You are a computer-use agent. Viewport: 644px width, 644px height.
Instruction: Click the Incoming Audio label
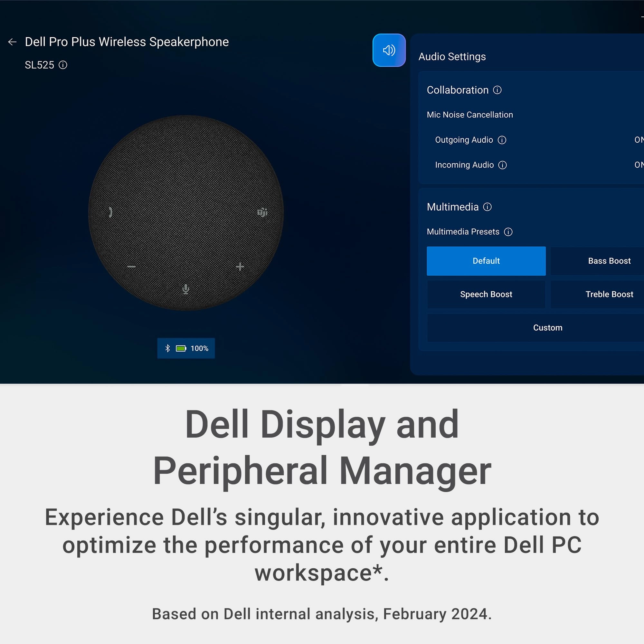464,165
